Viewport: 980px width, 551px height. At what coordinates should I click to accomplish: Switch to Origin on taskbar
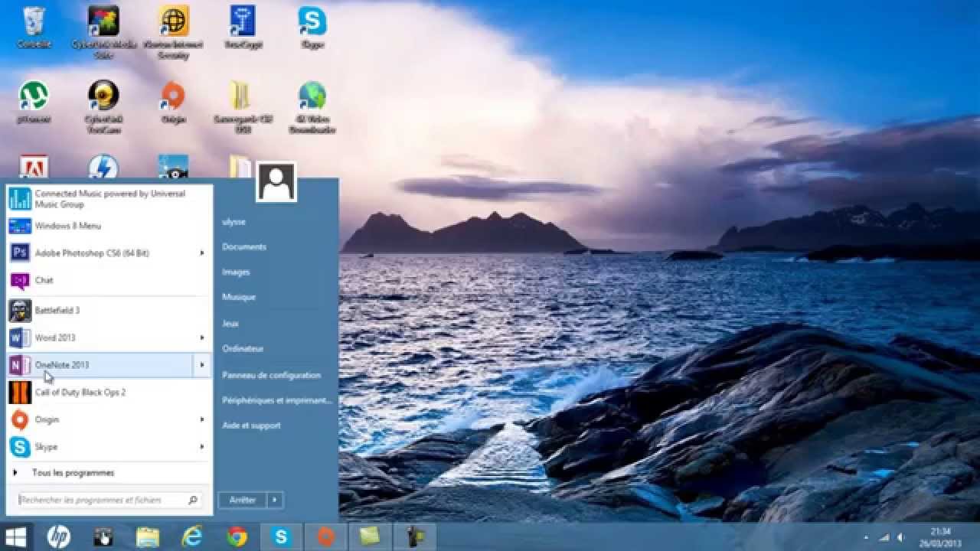[325, 537]
